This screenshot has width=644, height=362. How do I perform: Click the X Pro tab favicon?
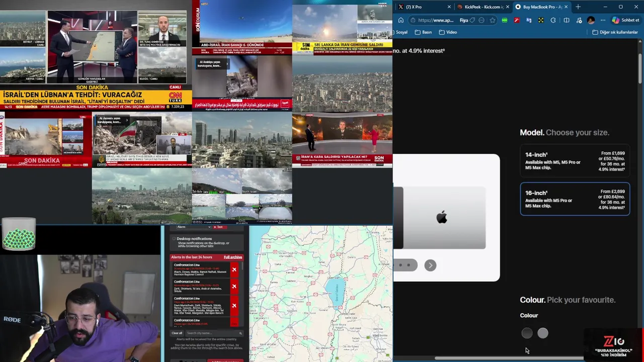click(400, 7)
